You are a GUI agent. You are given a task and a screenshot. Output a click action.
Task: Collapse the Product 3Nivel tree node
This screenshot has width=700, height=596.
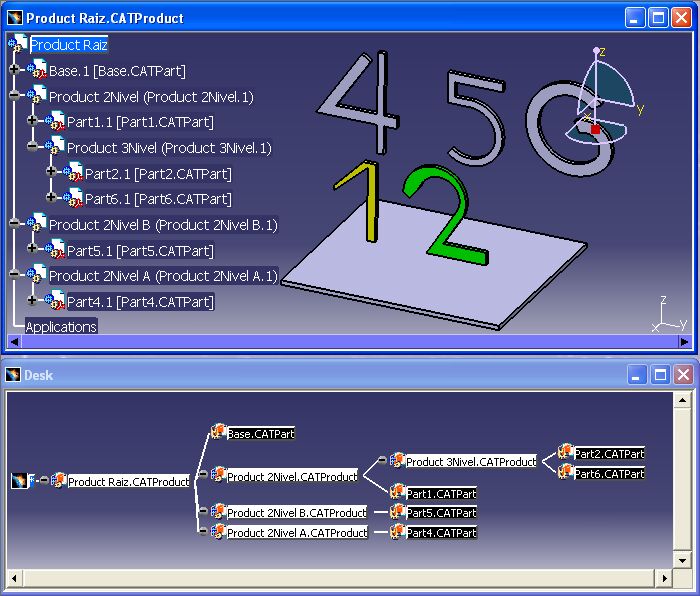pyautogui.click(x=32, y=147)
